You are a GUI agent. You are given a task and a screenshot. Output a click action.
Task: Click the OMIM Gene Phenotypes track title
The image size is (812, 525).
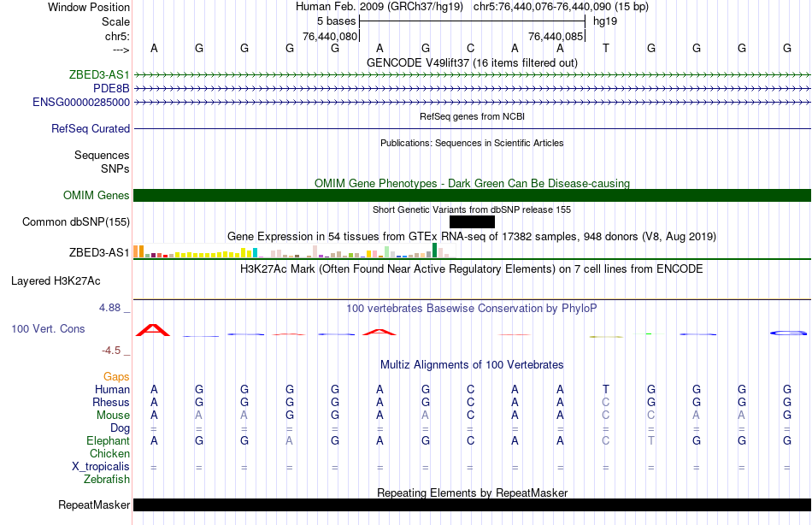[472, 184]
